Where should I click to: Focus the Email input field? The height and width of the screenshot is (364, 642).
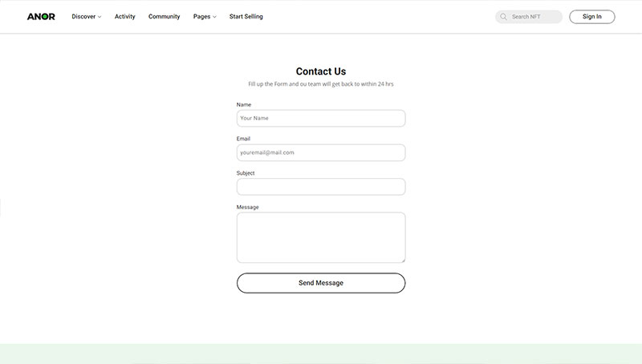click(321, 152)
